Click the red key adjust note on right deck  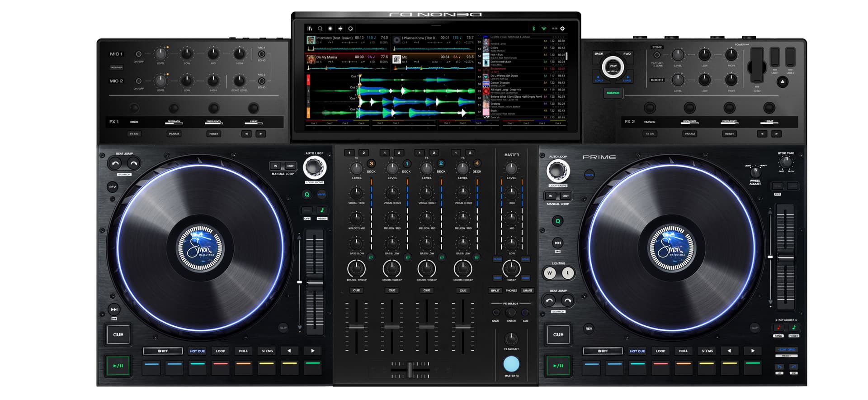(x=778, y=328)
